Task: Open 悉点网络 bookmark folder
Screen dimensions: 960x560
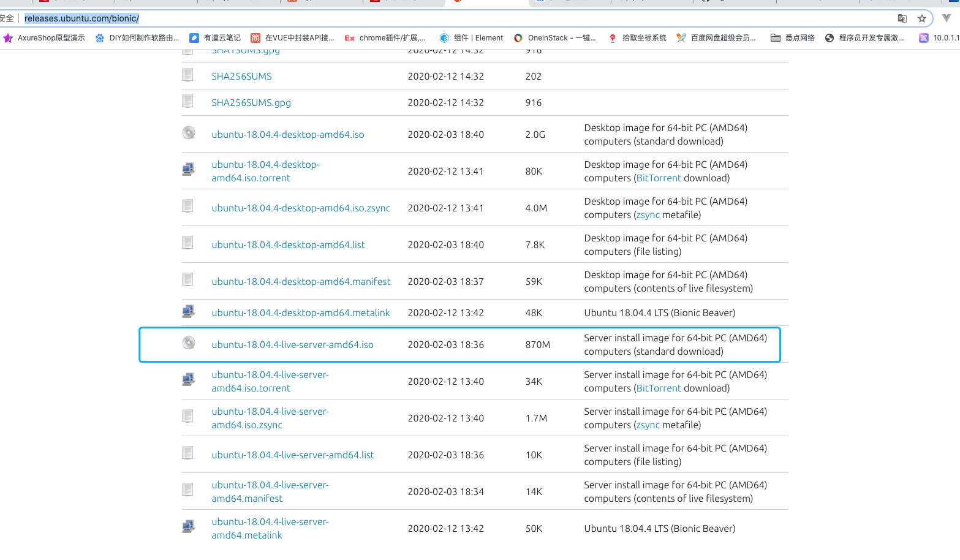Action: coord(793,38)
